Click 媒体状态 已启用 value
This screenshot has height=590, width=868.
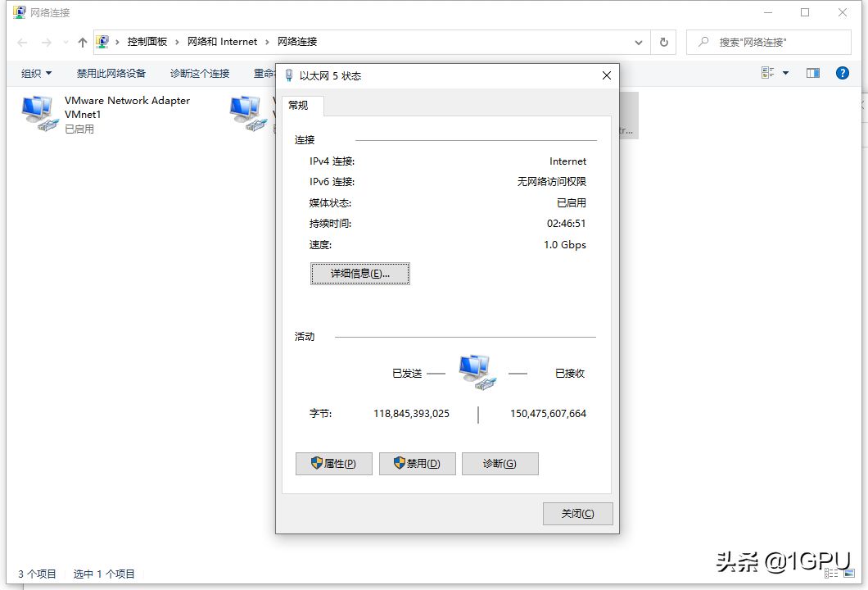pos(572,202)
